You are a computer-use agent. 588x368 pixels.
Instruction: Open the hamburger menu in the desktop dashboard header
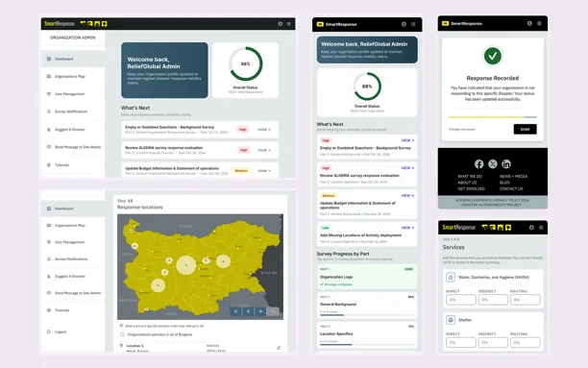(x=289, y=24)
